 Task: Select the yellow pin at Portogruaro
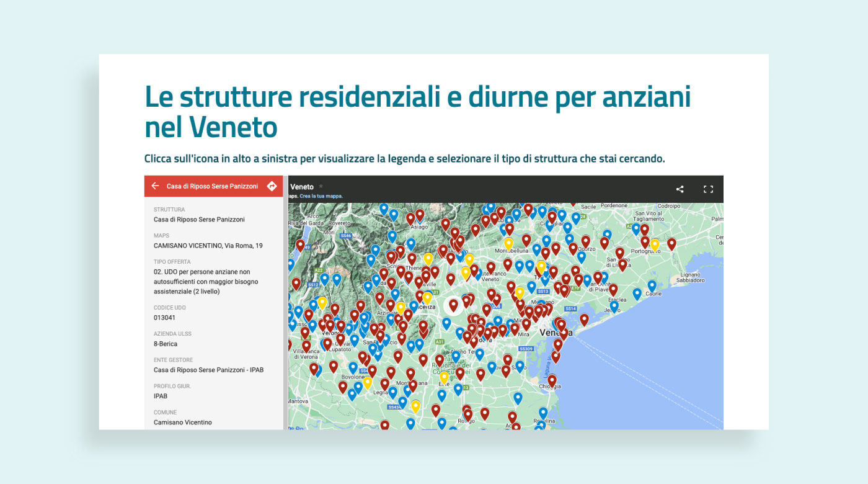655,244
